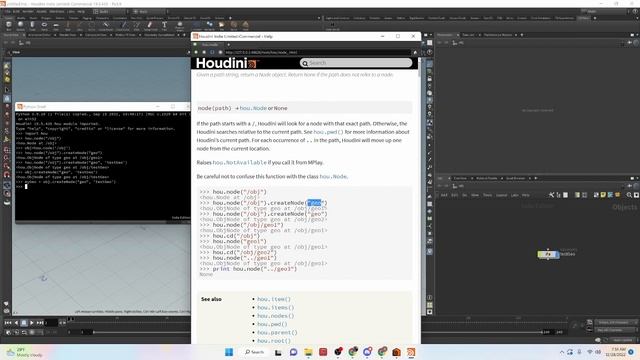This screenshot has width=640, height=360.
Task: Click the help browser forward arrow
Action: 204,52
